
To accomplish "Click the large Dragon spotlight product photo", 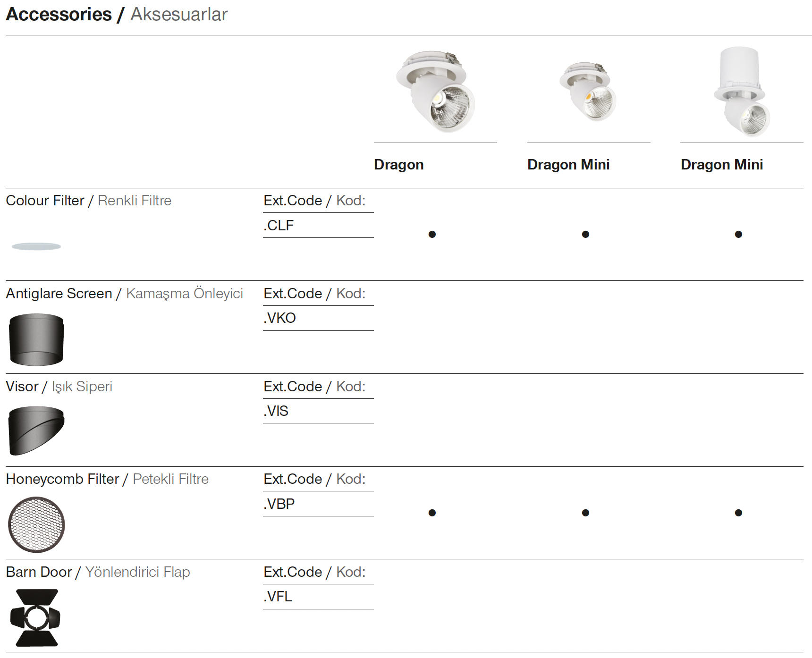I will (x=436, y=91).
